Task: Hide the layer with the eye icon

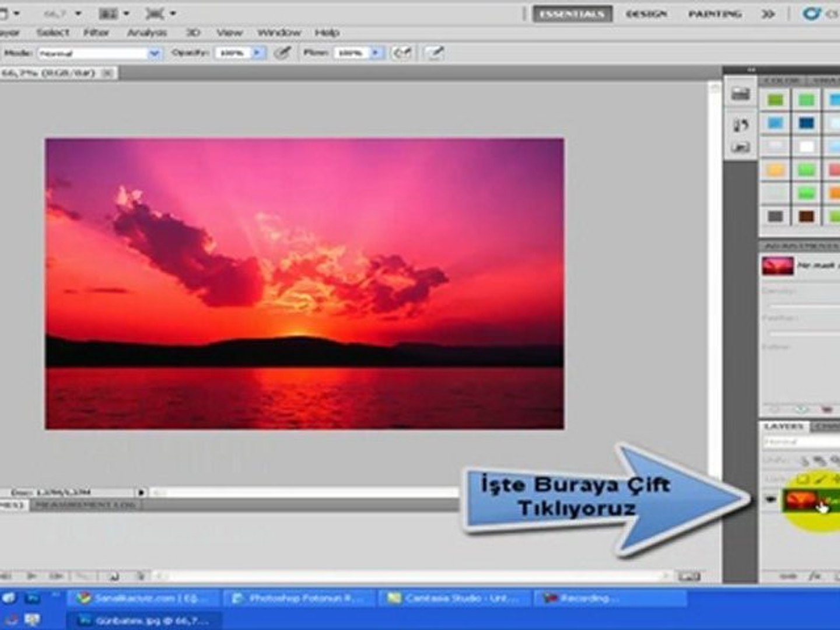Action: (771, 499)
